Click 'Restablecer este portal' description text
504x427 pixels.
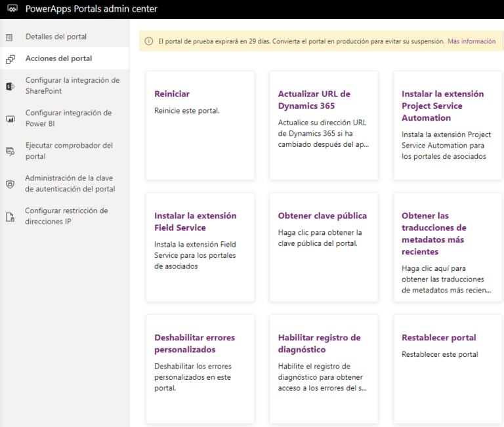(440, 354)
